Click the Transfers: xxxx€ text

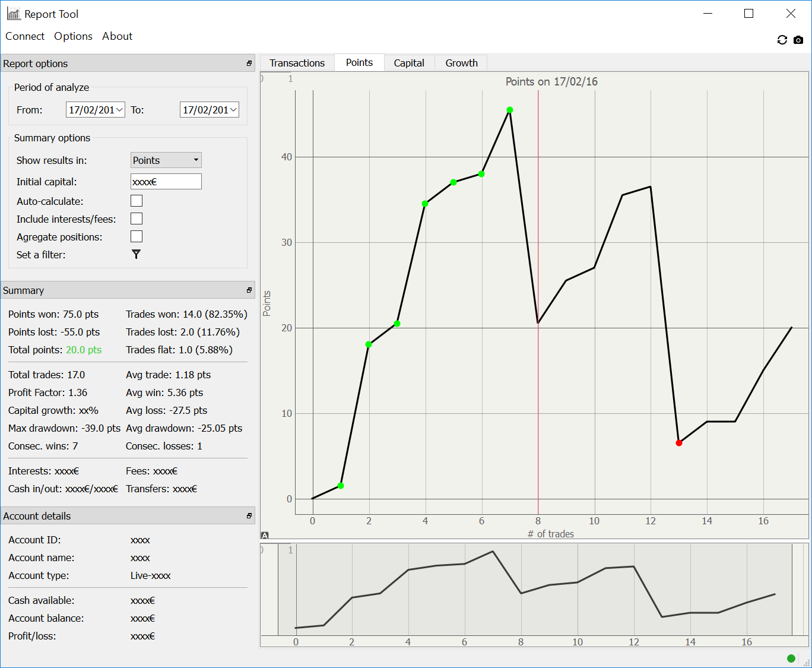[x=161, y=489]
